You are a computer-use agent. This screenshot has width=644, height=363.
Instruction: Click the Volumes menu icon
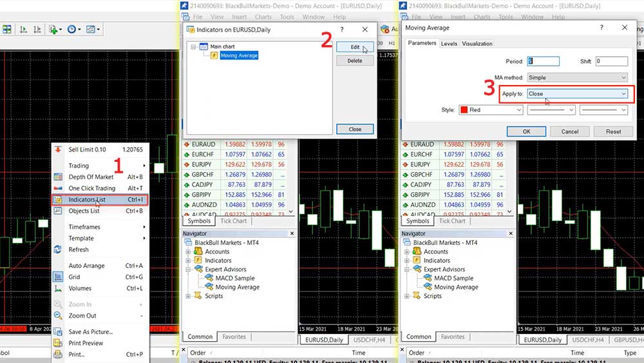(x=58, y=289)
